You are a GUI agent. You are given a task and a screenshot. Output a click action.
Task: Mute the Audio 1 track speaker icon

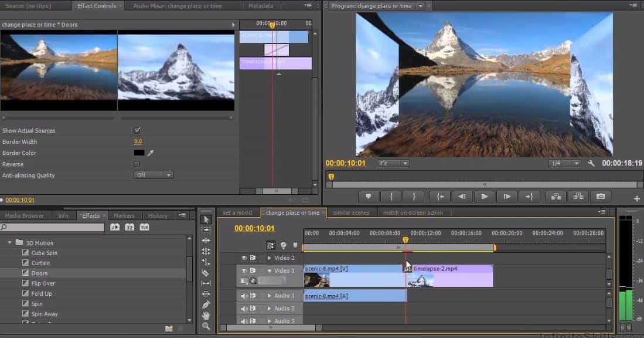click(242, 296)
